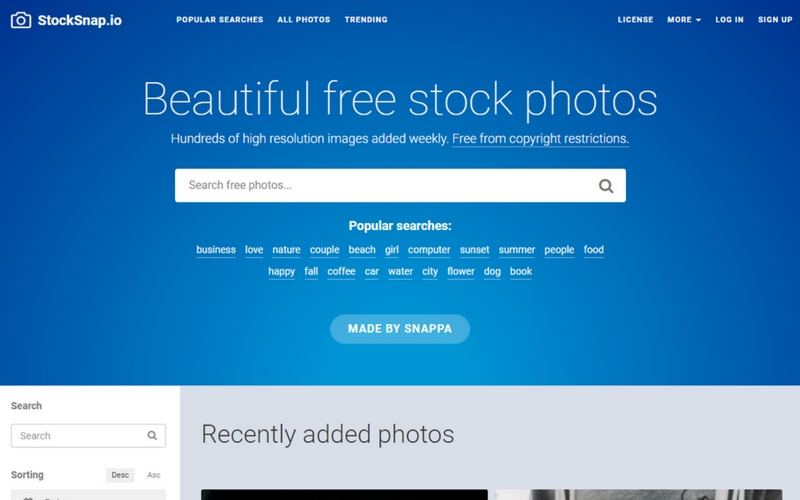Open Popular Searches in the navigation

pyautogui.click(x=219, y=20)
